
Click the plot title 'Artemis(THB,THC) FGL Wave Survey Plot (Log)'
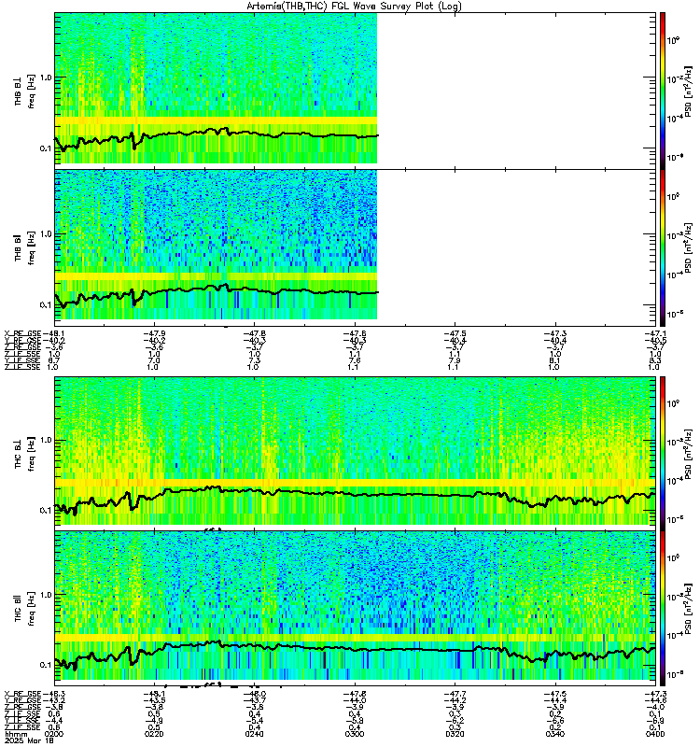(354, 7)
